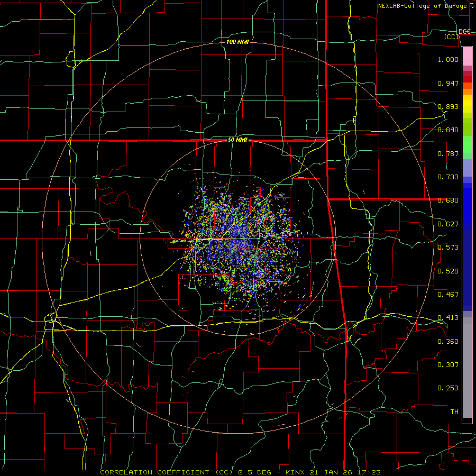The height and width of the screenshot is (476, 476).
Task: Pick the red swatch just above 0.947
Action: pyautogui.click(x=467, y=79)
